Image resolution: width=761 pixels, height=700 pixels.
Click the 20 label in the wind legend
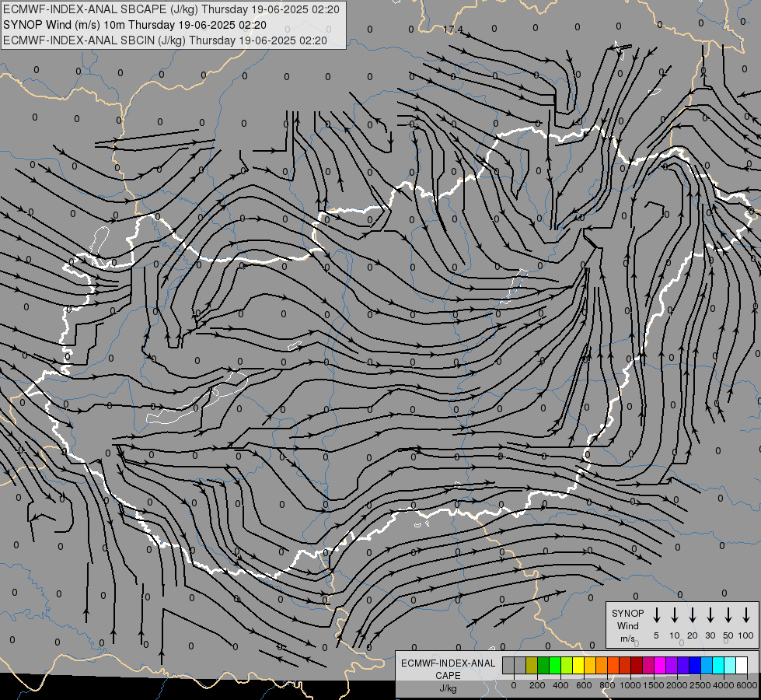pyautogui.click(x=693, y=635)
